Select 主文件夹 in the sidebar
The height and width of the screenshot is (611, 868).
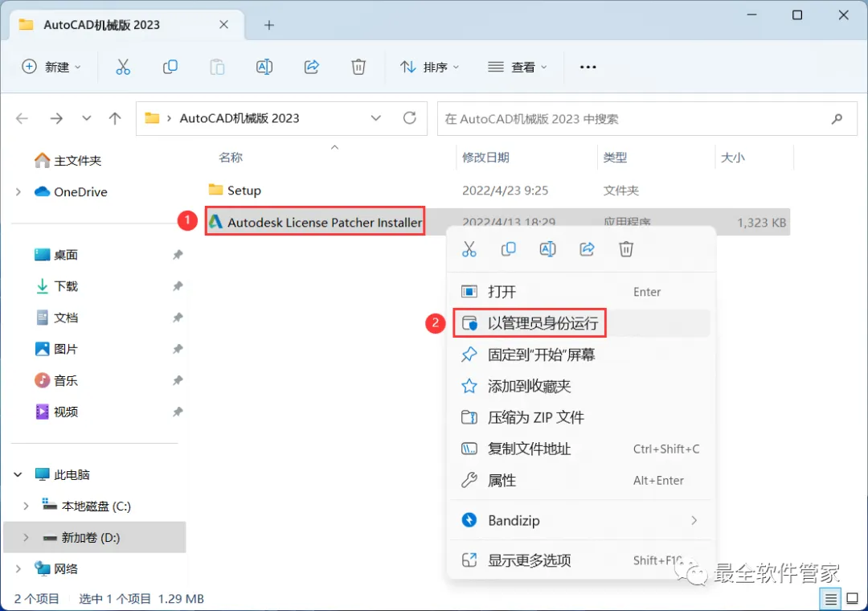(68, 161)
